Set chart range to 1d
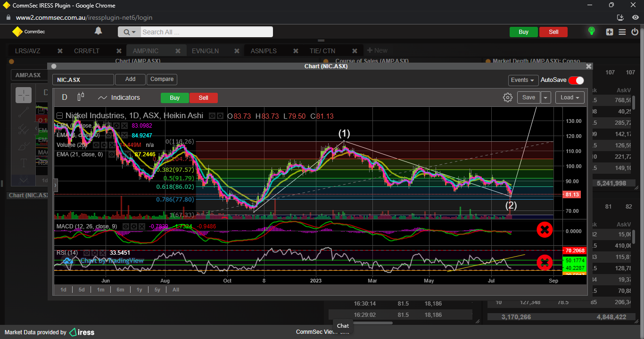 click(63, 290)
